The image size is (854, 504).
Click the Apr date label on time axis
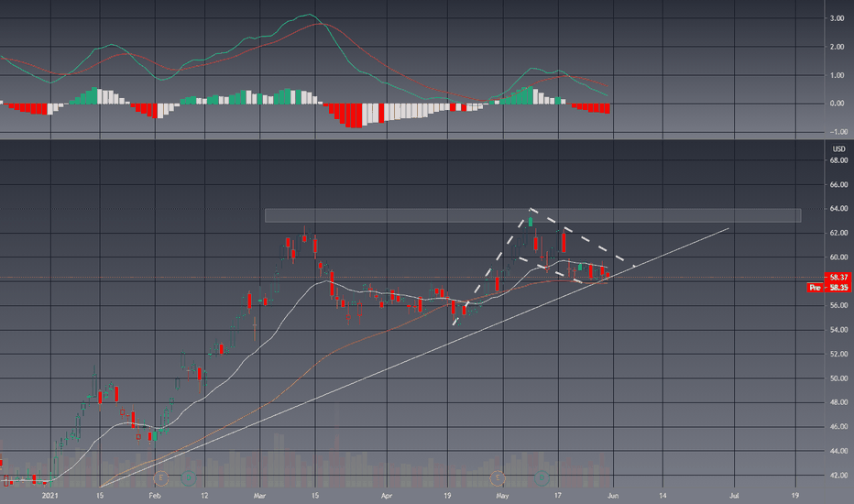point(387,495)
